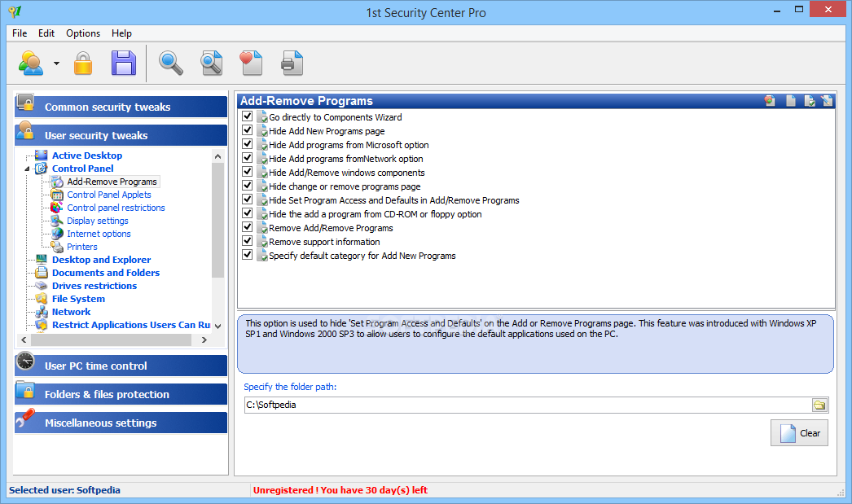Click the page with green check icon in header
The width and height of the screenshot is (852, 504).
[x=810, y=101]
